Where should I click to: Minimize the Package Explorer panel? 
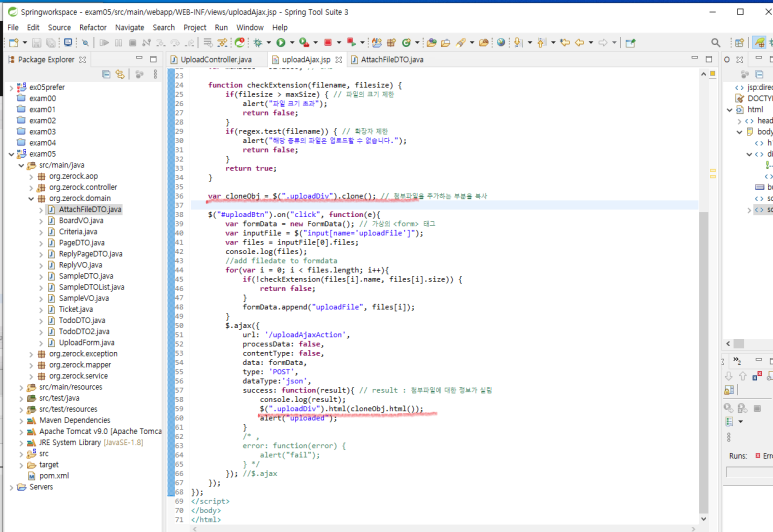139,59
